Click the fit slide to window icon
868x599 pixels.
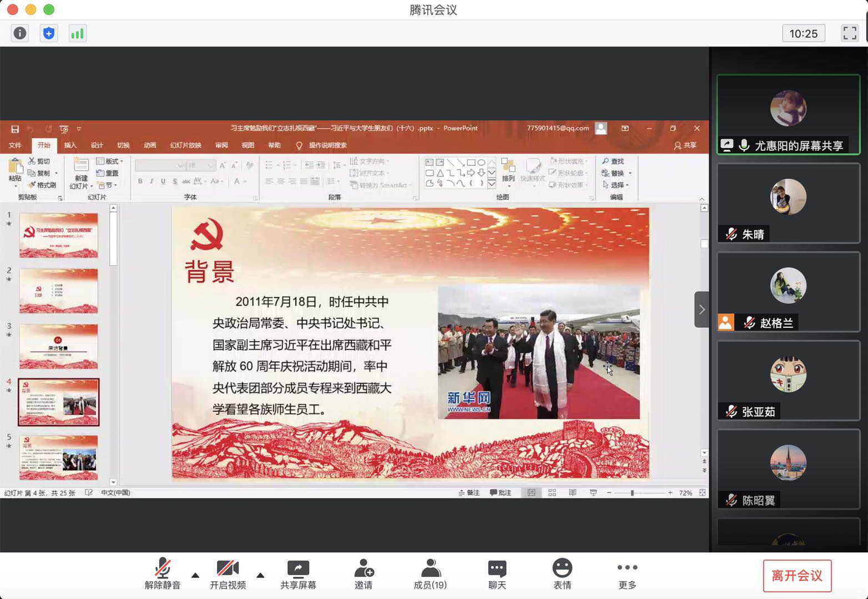click(703, 493)
